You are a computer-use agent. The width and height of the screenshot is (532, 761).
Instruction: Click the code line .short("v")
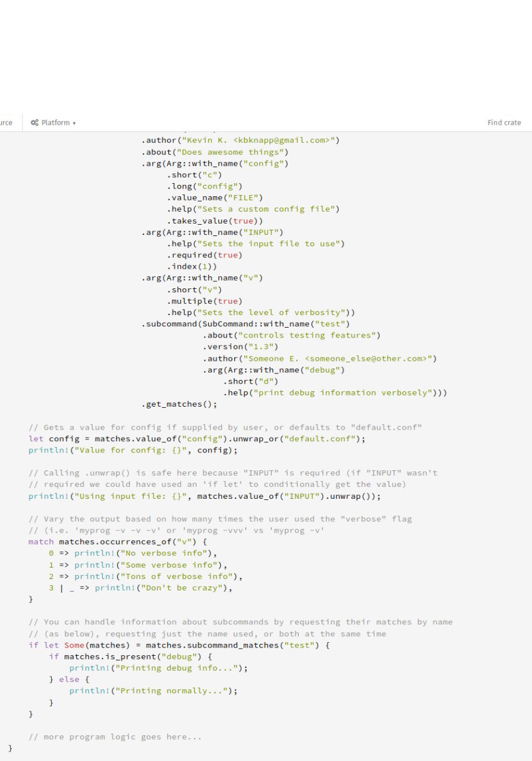point(194,289)
